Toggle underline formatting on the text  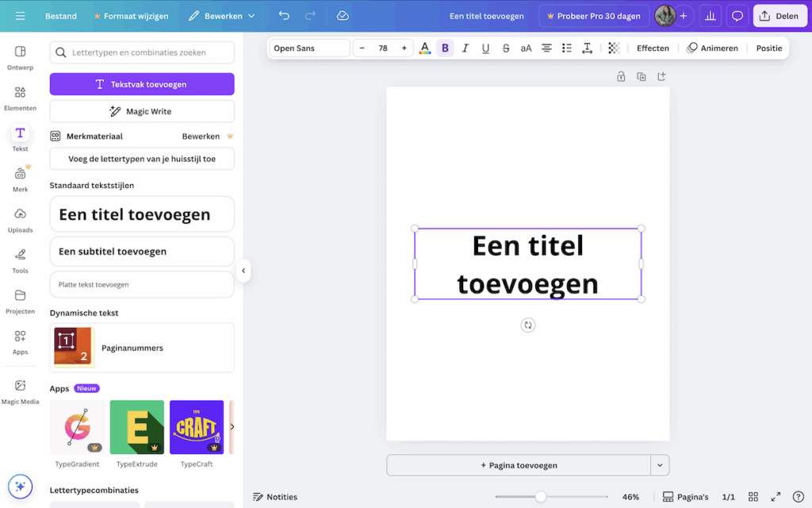coord(485,48)
